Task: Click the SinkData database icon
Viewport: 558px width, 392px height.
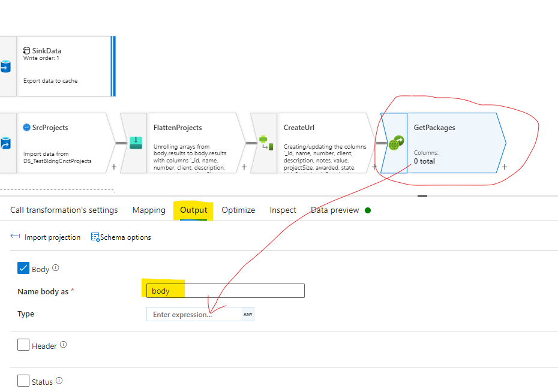Action: [26, 51]
